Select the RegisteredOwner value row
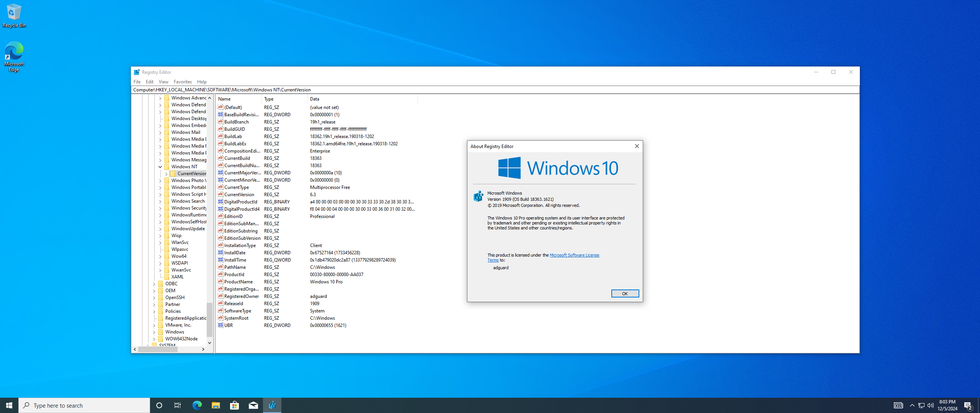This screenshot has height=413, width=980. (x=317, y=296)
